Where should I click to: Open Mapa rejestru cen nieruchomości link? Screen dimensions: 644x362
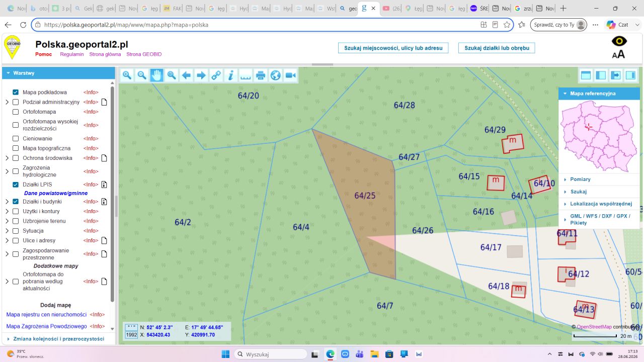pos(47,314)
